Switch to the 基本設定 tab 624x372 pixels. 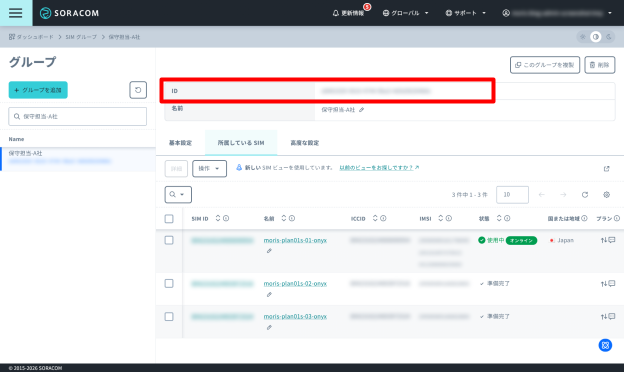tap(180, 143)
